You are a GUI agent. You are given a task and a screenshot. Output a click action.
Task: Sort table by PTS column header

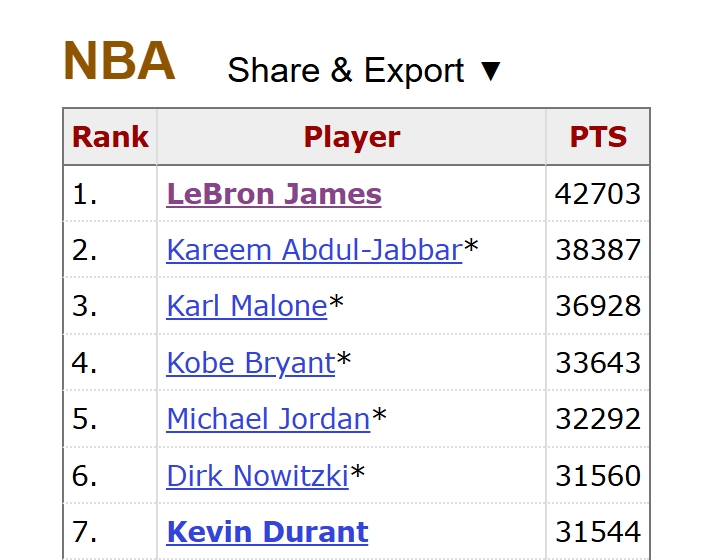(598, 137)
